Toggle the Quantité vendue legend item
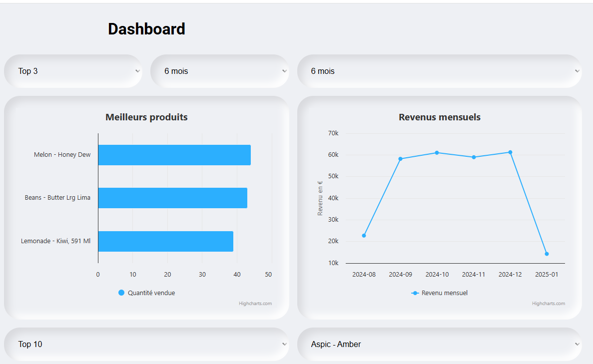 (x=151, y=293)
